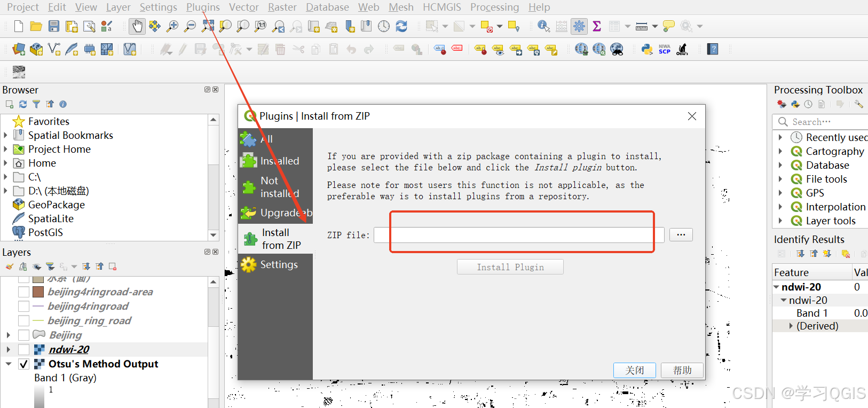This screenshot has width=868, height=408.
Task: Open Layout Manager icon
Action: click(x=89, y=26)
